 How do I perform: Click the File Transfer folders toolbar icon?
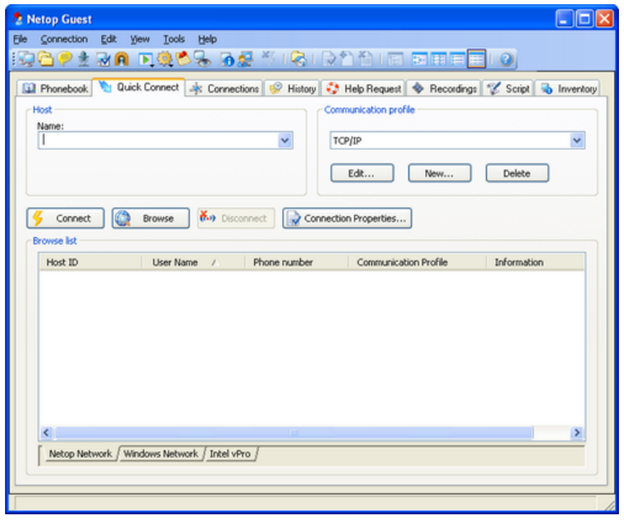pos(45,59)
